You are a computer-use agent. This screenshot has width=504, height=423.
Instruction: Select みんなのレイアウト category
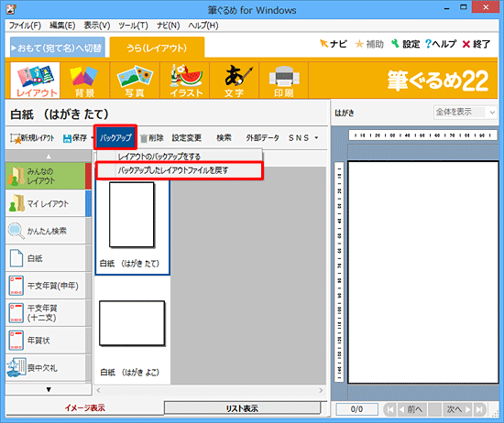(x=49, y=176)
